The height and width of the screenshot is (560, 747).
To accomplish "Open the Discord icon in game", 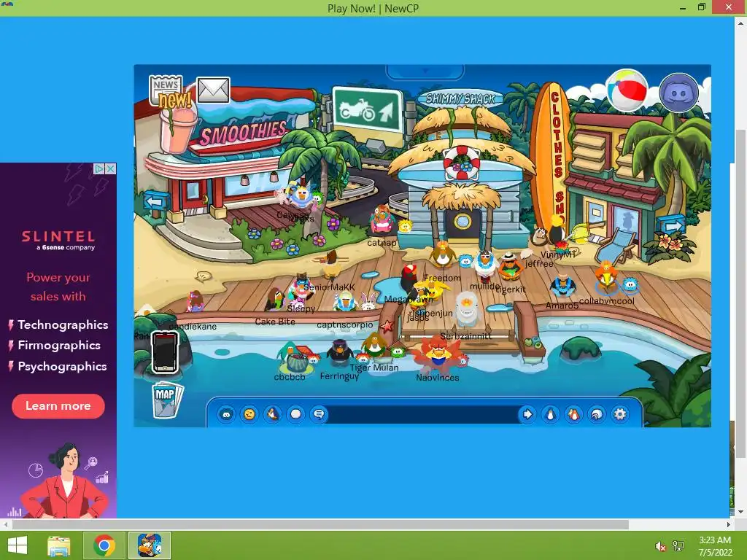I will 679,93.
